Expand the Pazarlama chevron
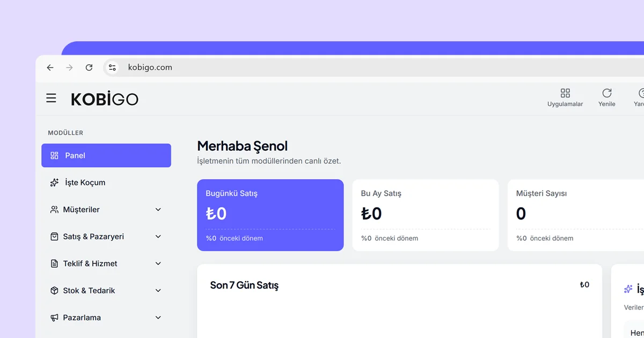This screenshot has width=644, height=338. [x=158, y=318]
